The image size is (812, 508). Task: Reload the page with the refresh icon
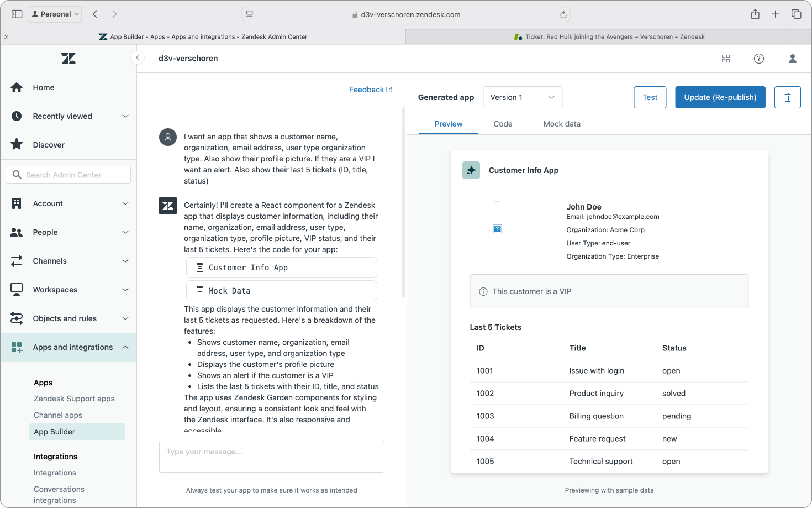pos(563,14)
